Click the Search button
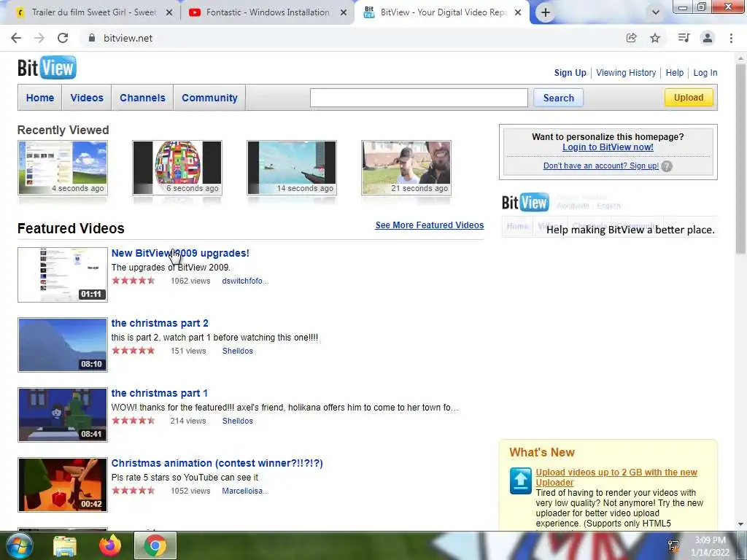Viewport: 747px width, 560px height. point(558,98)
